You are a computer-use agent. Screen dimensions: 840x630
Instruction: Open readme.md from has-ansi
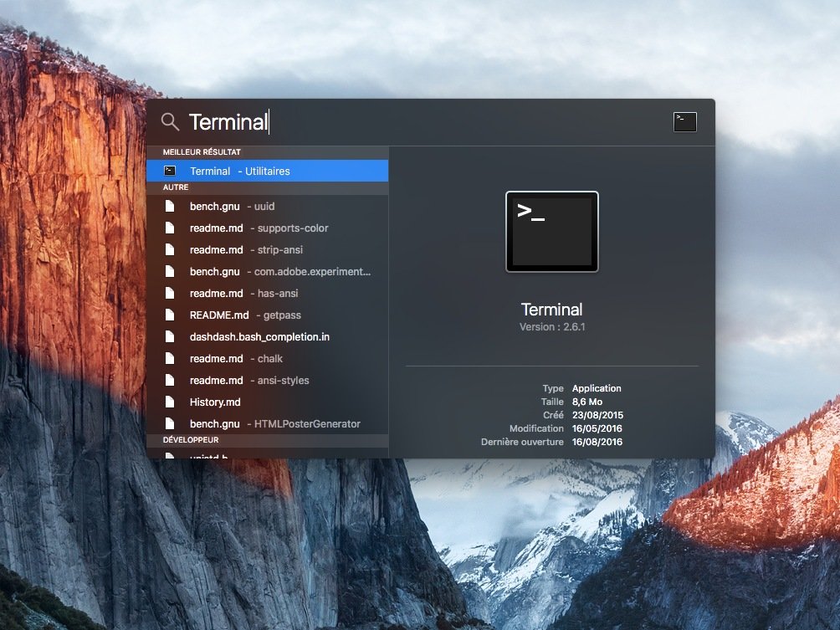(268, 293)
